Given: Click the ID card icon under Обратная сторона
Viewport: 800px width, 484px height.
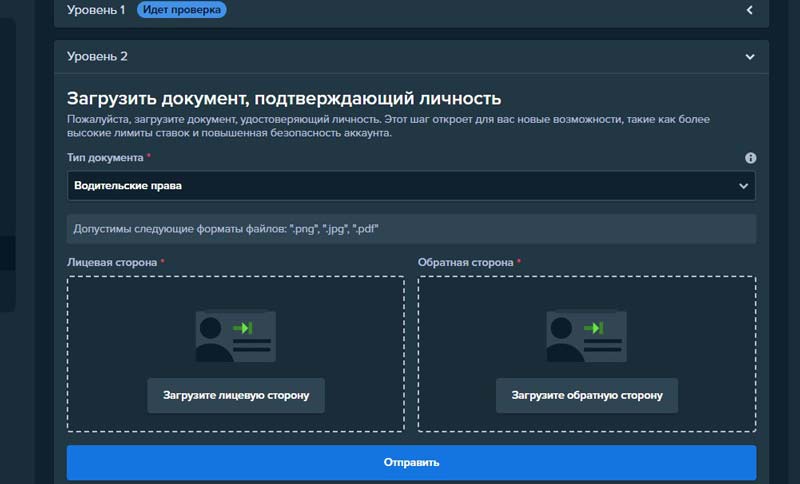Looking at the screenshot, I should point(586,335).
